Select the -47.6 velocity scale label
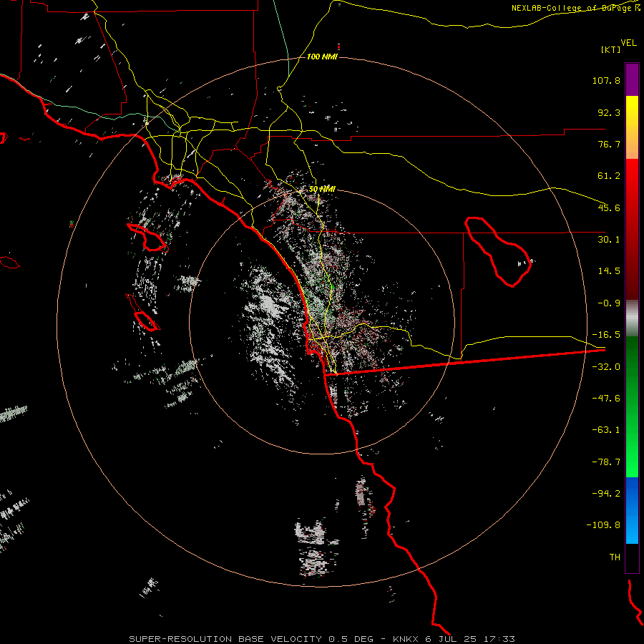The height and width of the screenshot is (644, 644). point(606,399)
